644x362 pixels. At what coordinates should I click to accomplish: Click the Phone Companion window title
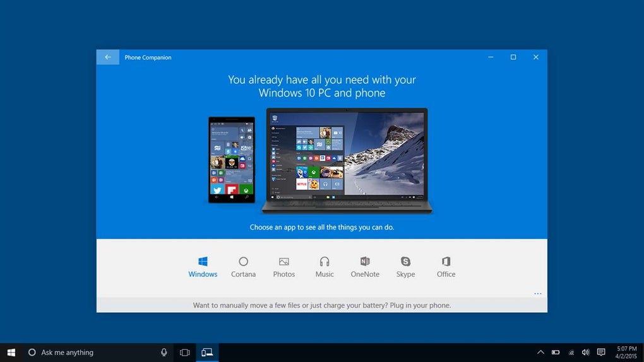click(x=148, y=57)
